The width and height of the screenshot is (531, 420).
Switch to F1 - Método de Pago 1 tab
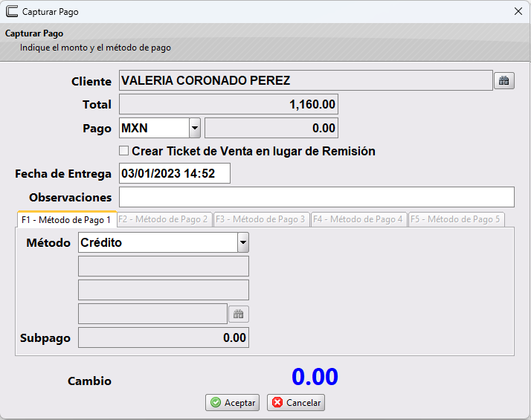(66, 219)
